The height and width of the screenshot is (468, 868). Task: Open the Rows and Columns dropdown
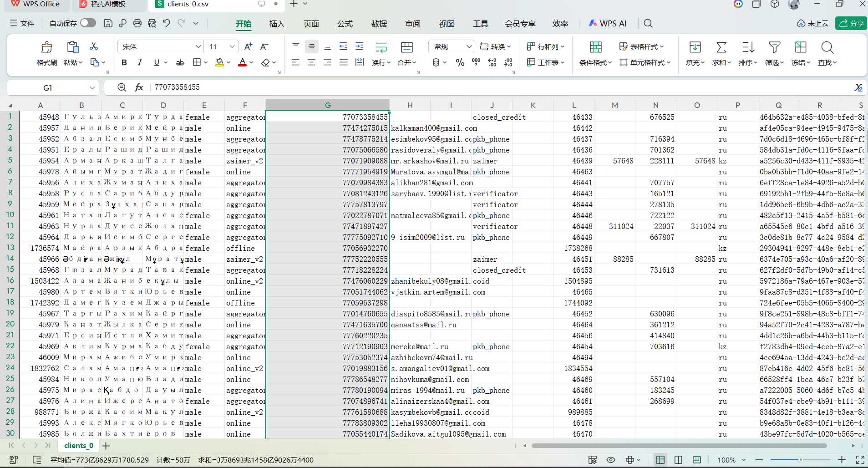(x=545, y=46)
